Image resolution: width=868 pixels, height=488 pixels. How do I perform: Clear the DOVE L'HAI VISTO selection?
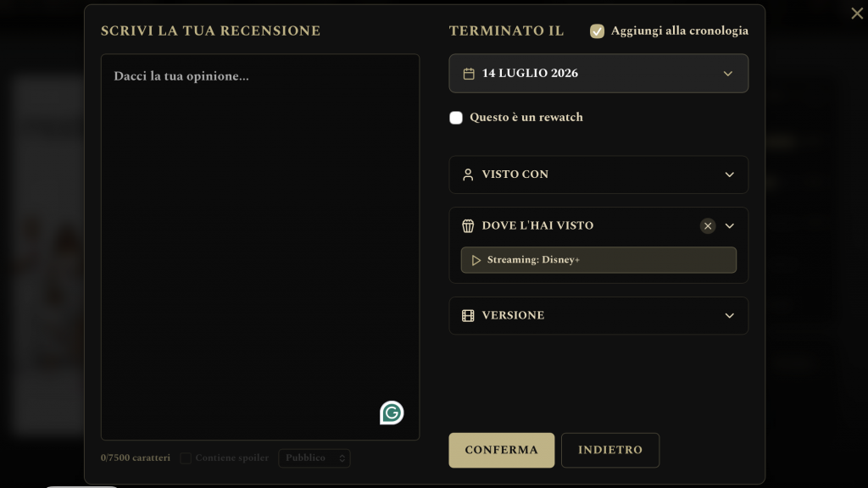tap(708, 225)
